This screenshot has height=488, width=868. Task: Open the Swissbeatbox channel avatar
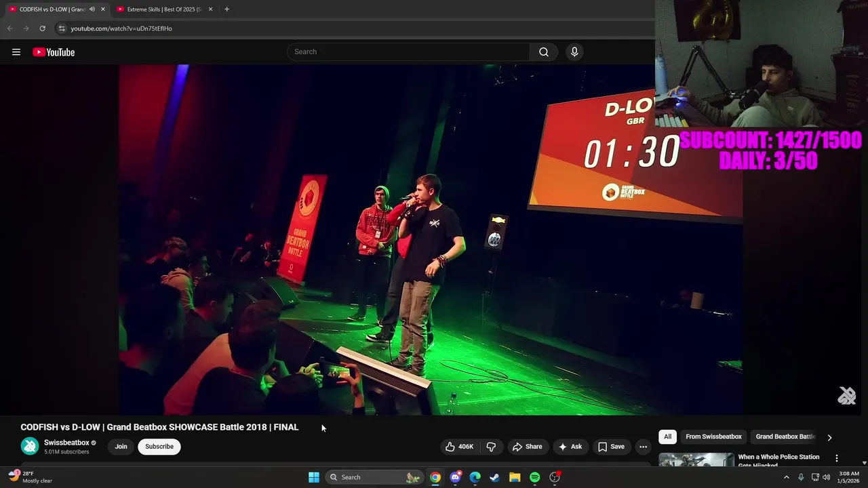point(30,446)
